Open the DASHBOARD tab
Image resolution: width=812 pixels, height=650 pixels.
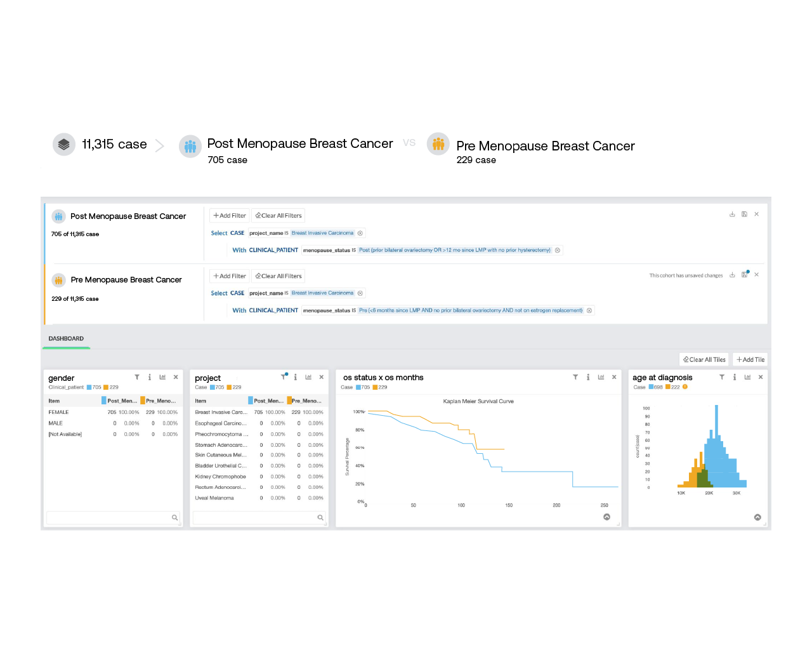(x=66, y=339)
